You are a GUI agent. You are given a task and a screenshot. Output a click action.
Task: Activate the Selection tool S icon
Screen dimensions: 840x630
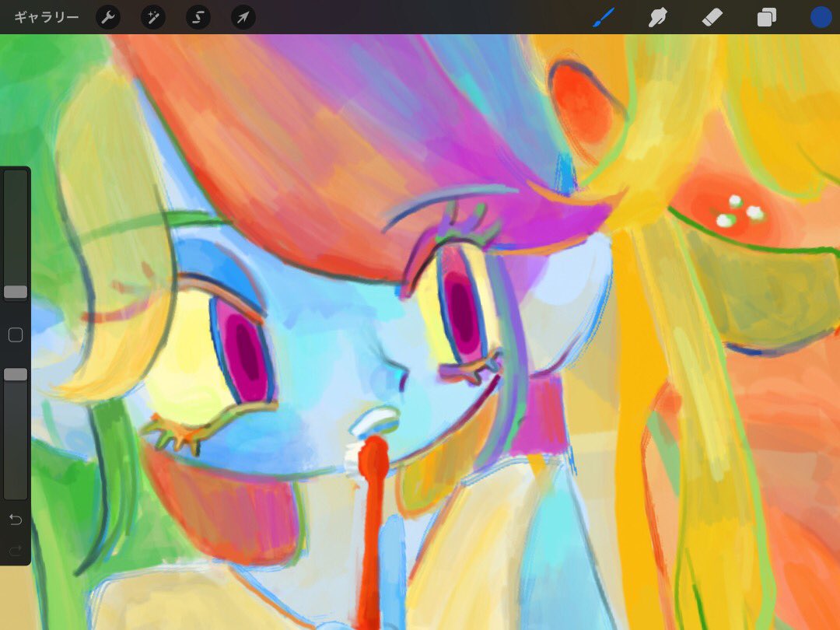pyautogui.click(x=198, y=18)
